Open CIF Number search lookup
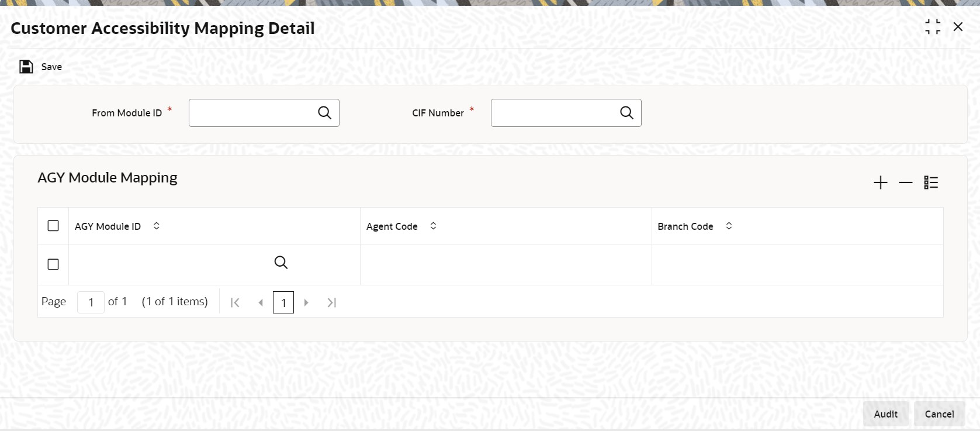 [x=626, y=113]
